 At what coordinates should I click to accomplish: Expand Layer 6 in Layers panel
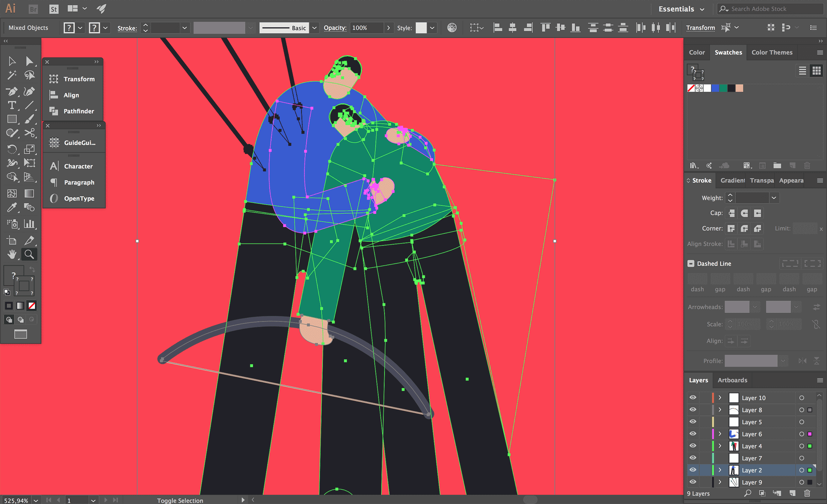(719, 434)
